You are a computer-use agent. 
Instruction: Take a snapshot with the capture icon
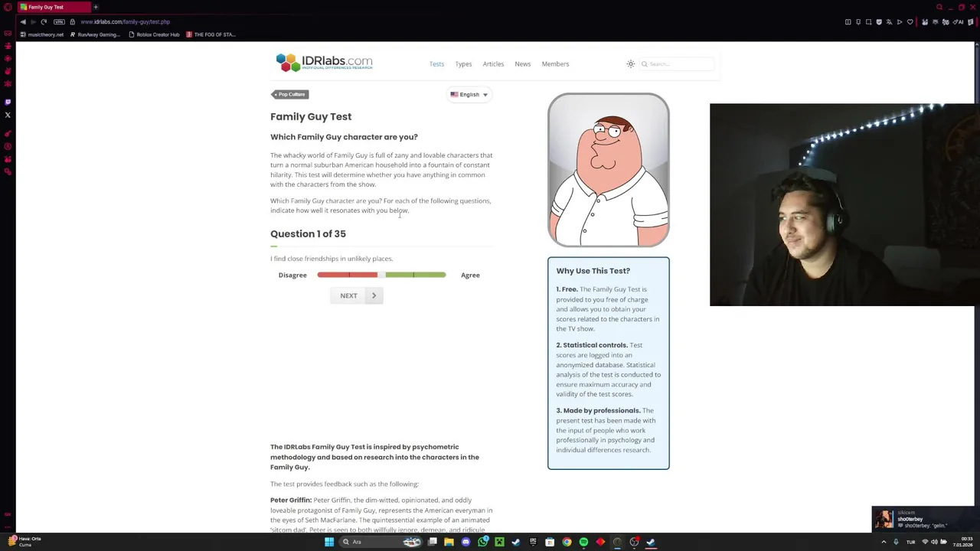[x=869, y=22]
